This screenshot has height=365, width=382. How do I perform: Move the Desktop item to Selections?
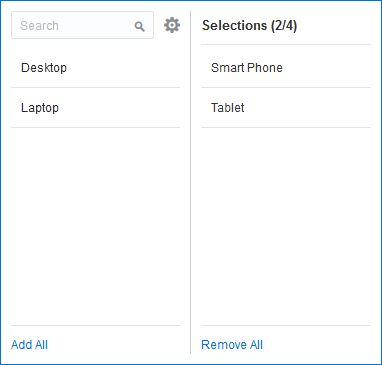point(95,68)
